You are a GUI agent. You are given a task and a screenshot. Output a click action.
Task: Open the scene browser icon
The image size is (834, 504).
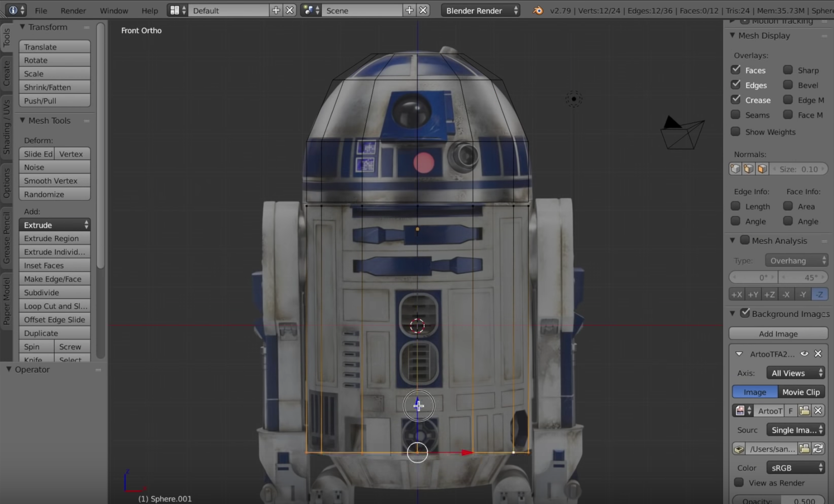(311, 10)
